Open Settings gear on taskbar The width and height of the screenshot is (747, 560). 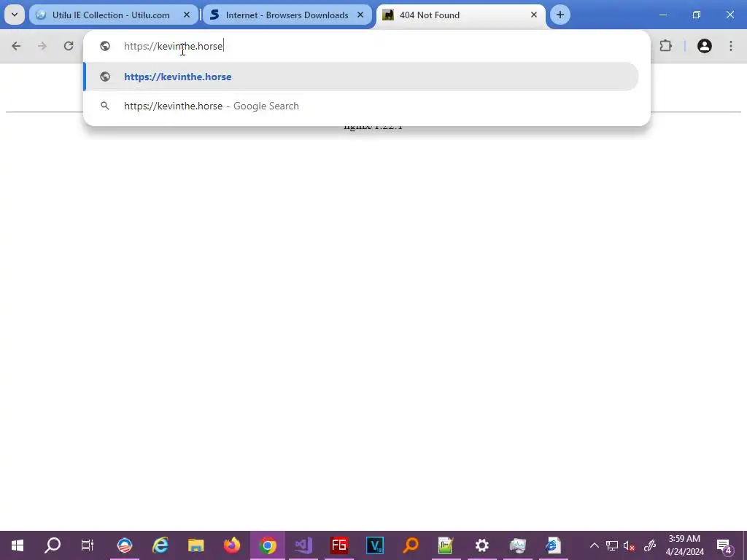click(482, 545)
